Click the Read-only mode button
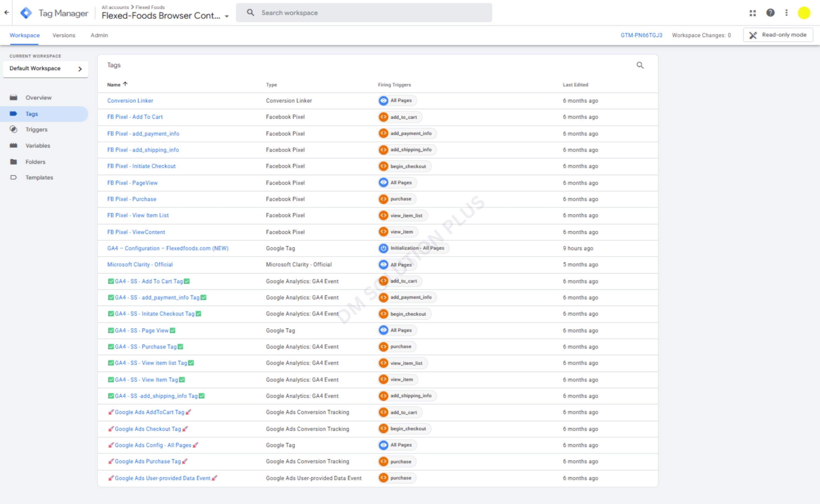 (x=778, y=35)
